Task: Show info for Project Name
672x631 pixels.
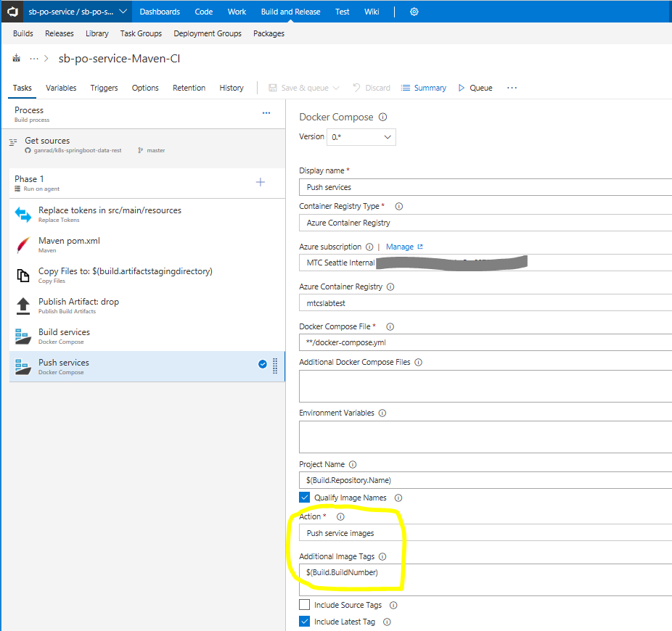Action: click(353, 464)
